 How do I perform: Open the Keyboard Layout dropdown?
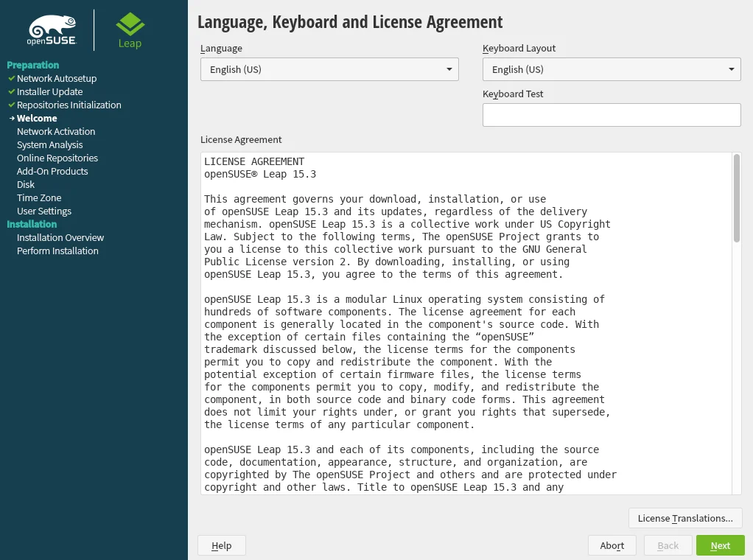[x=612, y=69]
